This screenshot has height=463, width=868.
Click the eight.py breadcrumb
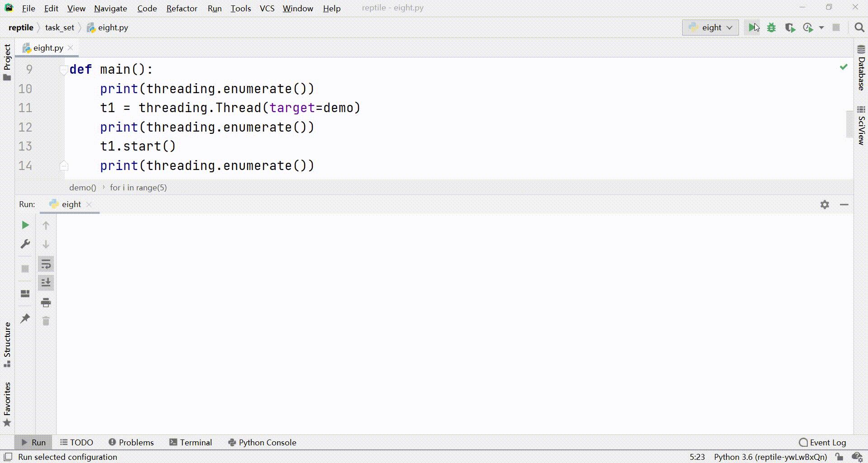click(x=108, y=28)
